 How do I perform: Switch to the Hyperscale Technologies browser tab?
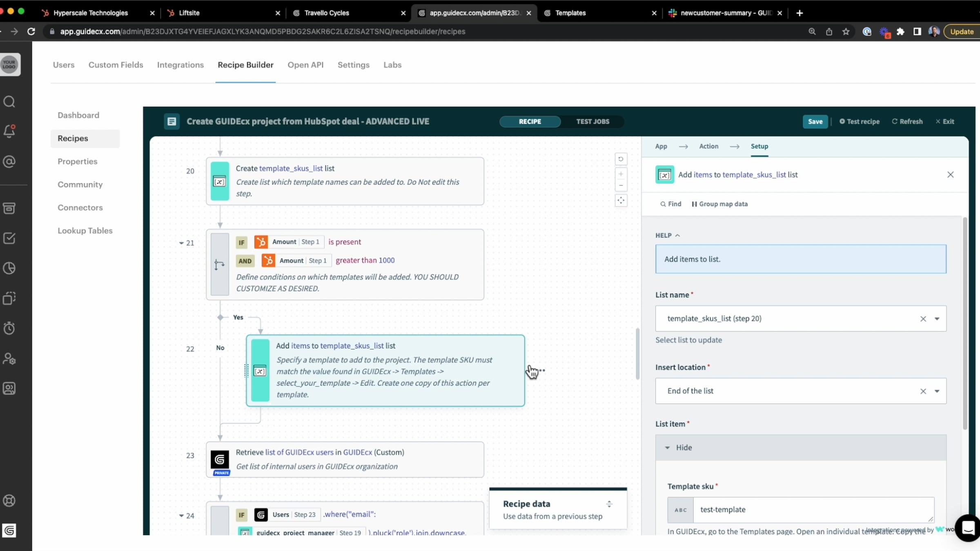click(x=98, y=13)
